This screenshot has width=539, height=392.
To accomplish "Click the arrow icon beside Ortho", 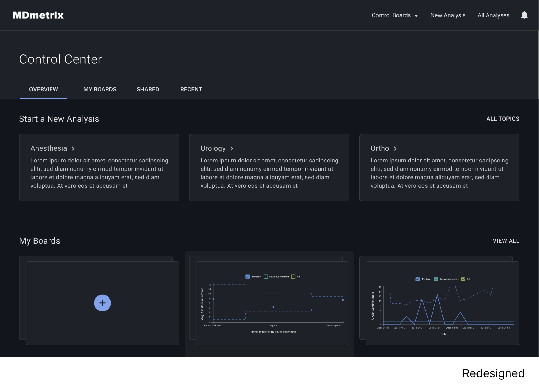I will [395, 148].
